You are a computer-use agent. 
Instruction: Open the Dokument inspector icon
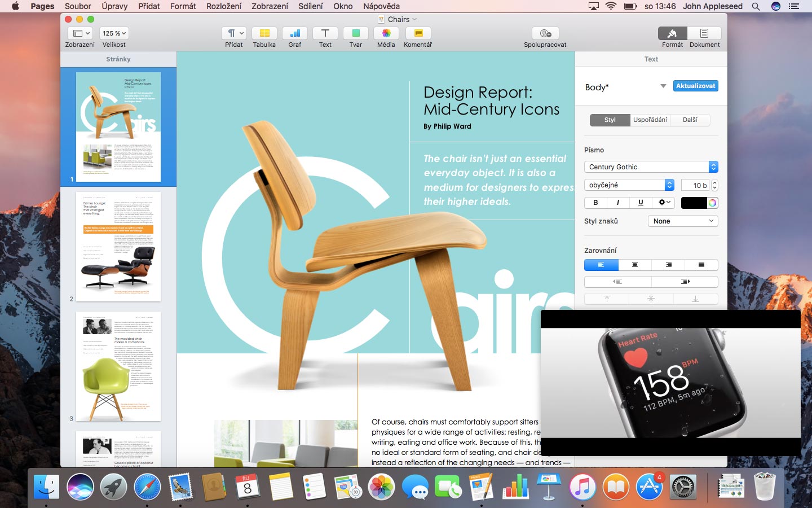point(704,33)
